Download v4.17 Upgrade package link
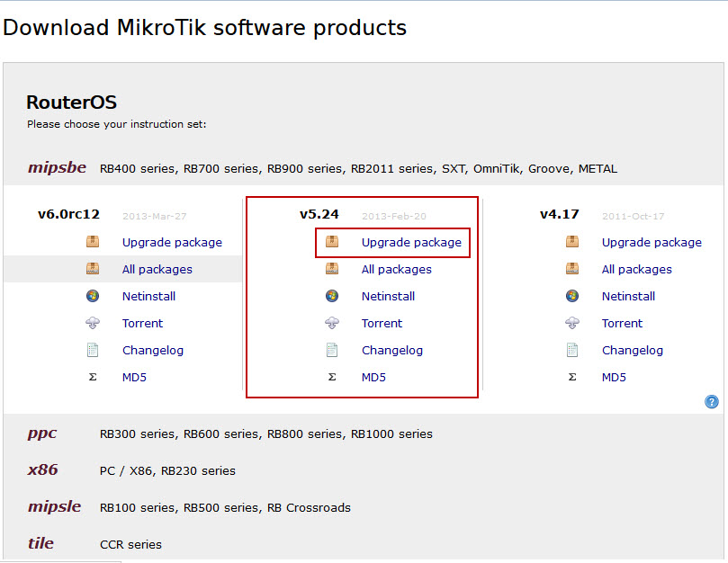This screenshot has width=728, height=563. pyautogui.click(x=652, y=243)
